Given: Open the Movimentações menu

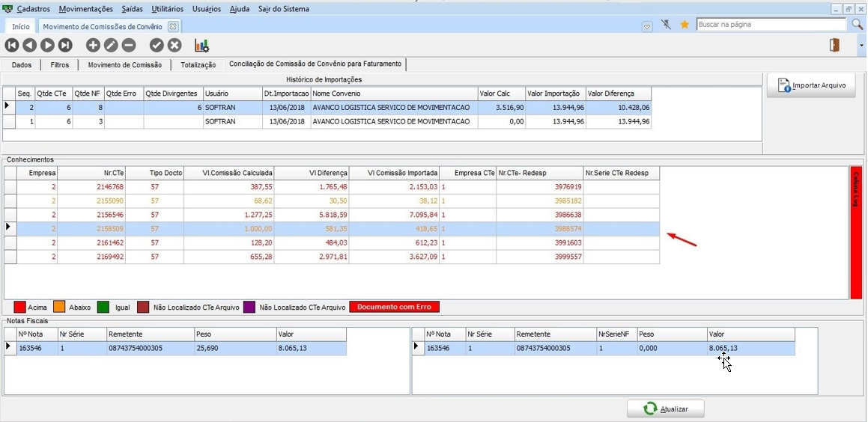Looking at the screenshot, I should [85, 9].
